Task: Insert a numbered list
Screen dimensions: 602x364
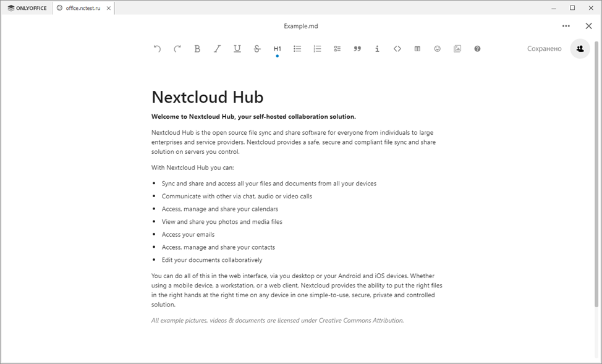Action: point(317,49)
